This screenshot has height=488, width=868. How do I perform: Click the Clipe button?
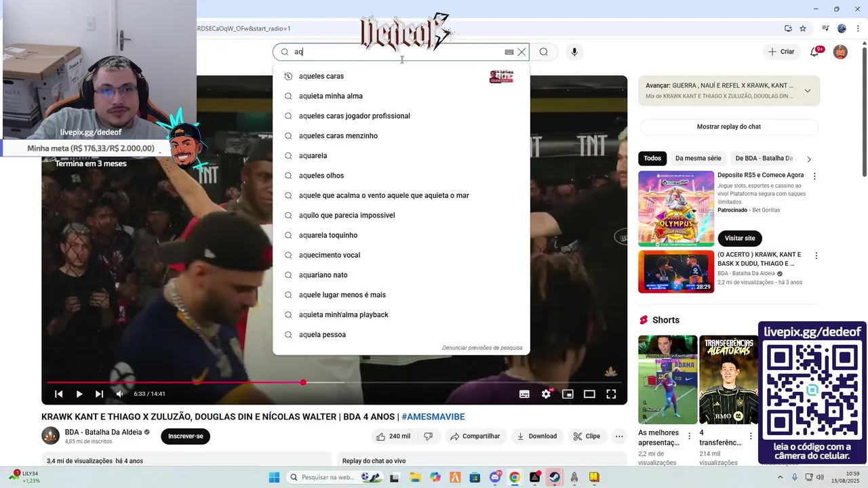pos(587,436)
